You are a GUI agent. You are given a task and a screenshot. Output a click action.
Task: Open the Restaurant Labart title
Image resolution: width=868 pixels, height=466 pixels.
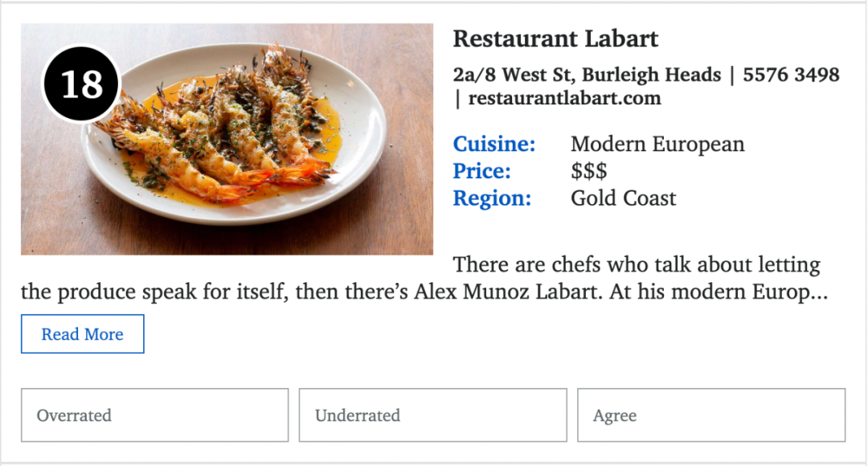click(556, 39)
